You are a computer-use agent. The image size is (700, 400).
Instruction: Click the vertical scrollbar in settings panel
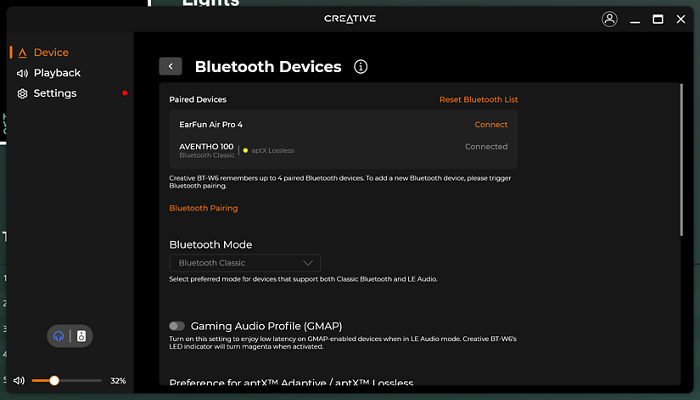[x=681, y=160]
